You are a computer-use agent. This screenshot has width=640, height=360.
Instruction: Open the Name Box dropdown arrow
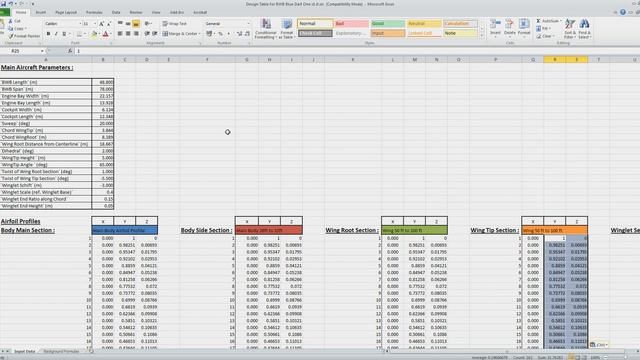tap(42, 51)
